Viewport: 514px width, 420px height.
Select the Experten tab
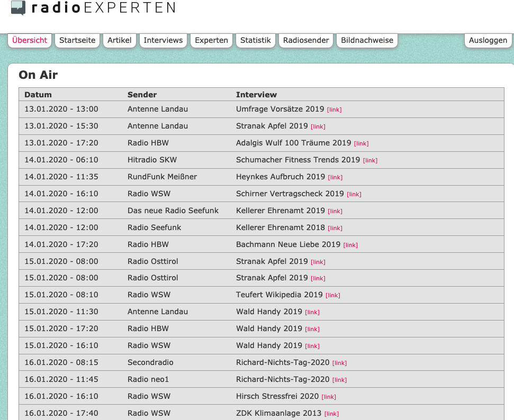click(x=211, y=40)
